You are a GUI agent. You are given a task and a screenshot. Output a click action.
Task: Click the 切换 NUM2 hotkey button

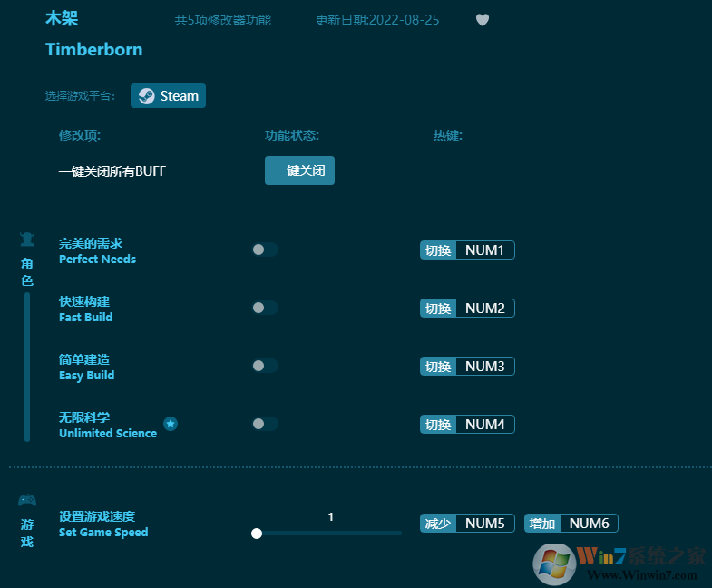tap(467, 309)
